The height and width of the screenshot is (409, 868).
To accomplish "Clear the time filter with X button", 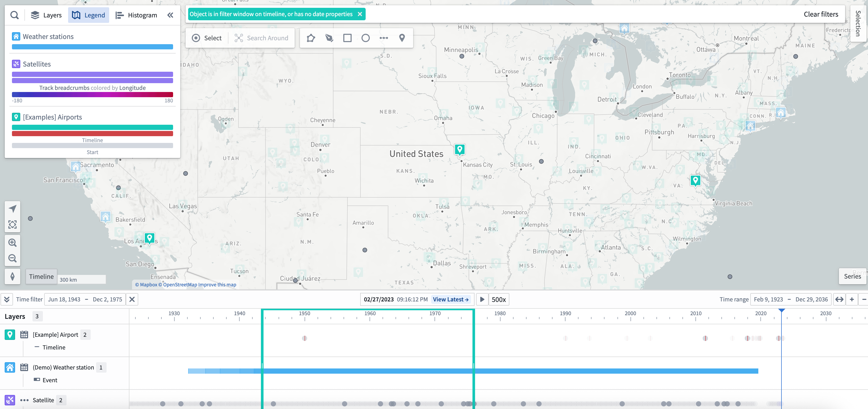I will pyautogui.click(x=132, y=300).
